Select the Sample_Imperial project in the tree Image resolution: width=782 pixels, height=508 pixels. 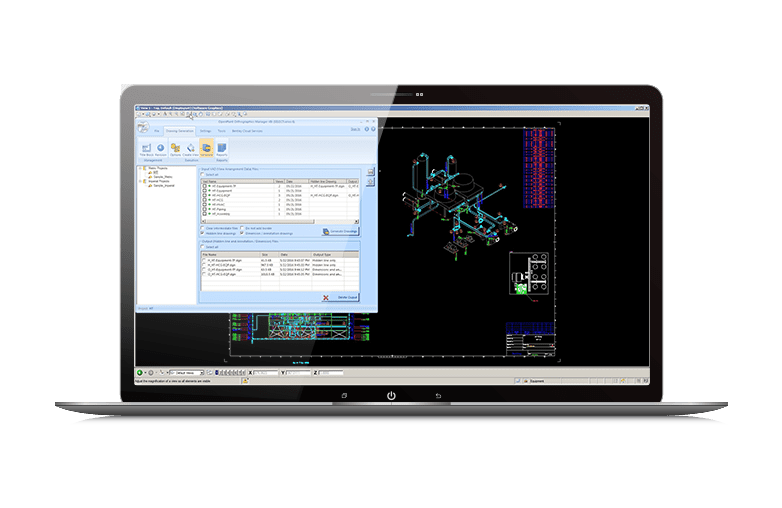(162, 186)
